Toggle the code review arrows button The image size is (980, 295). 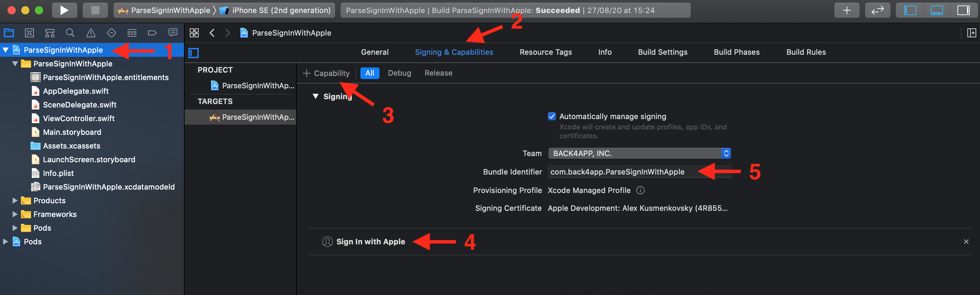click(x=877, y=10)
